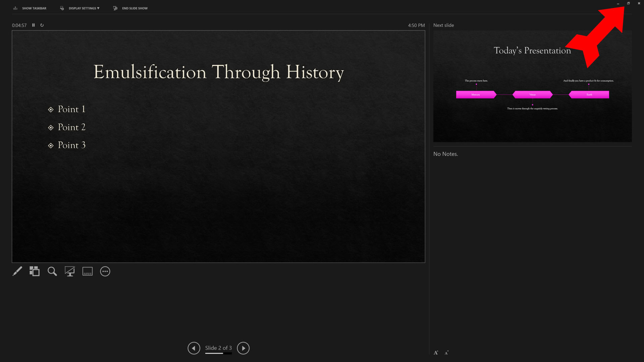This screenshot has width=644, height=362.
Task: Pause the presentation timer
Action: click(33, 25)
